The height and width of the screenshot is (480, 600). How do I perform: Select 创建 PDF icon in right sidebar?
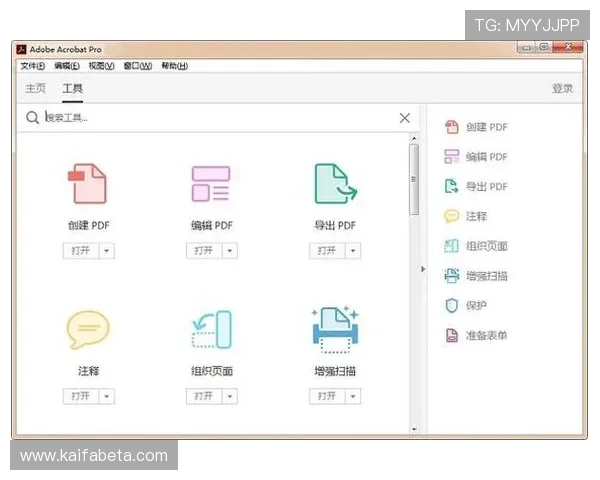(452, 127)
